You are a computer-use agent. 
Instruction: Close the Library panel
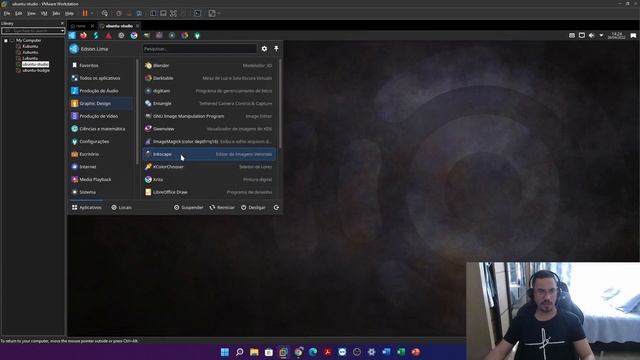point(62,23)
